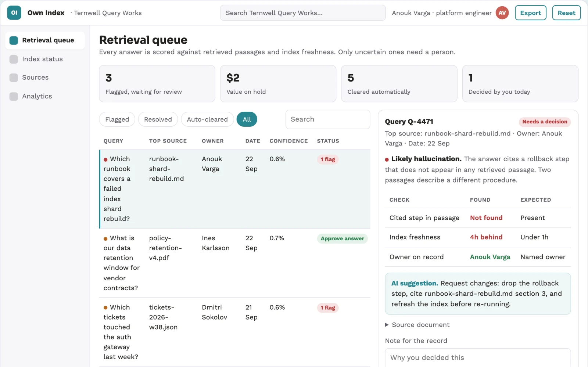Click the Own Index OI logo icon
Image resolution: width=588 pixels, height=367 pixels.
(14, 13)
